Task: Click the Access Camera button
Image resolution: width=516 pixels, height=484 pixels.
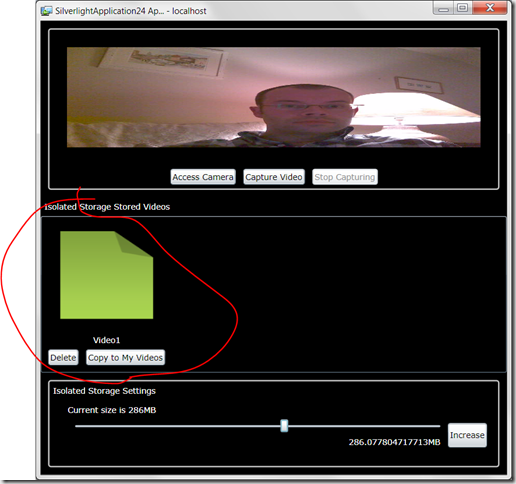Action: pos(203,177)
